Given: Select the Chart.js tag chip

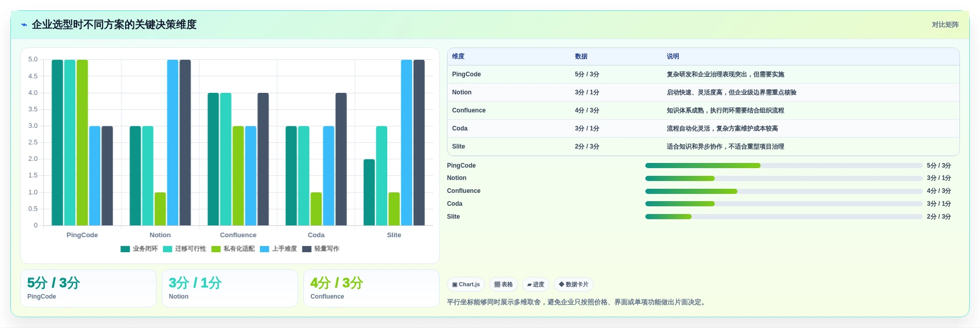Looking at the screenshot, I should point(466,285).
